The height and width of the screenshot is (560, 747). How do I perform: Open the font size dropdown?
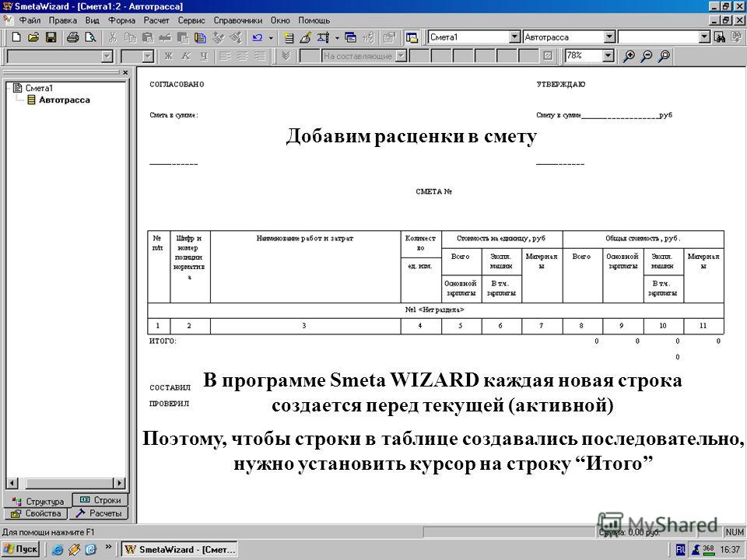[x=148, y=56]
